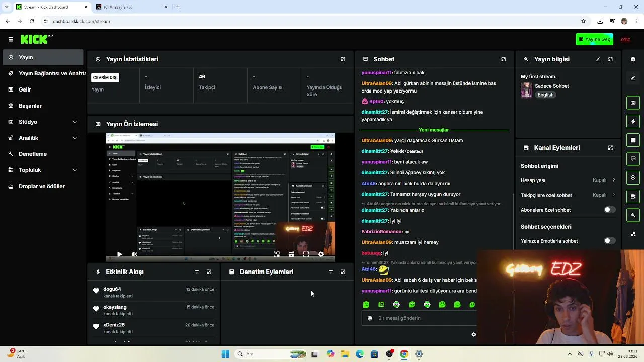Expand the Sohbet chat panel to fullscreen
Screen dimensions: 644x362
click(503, 59)
